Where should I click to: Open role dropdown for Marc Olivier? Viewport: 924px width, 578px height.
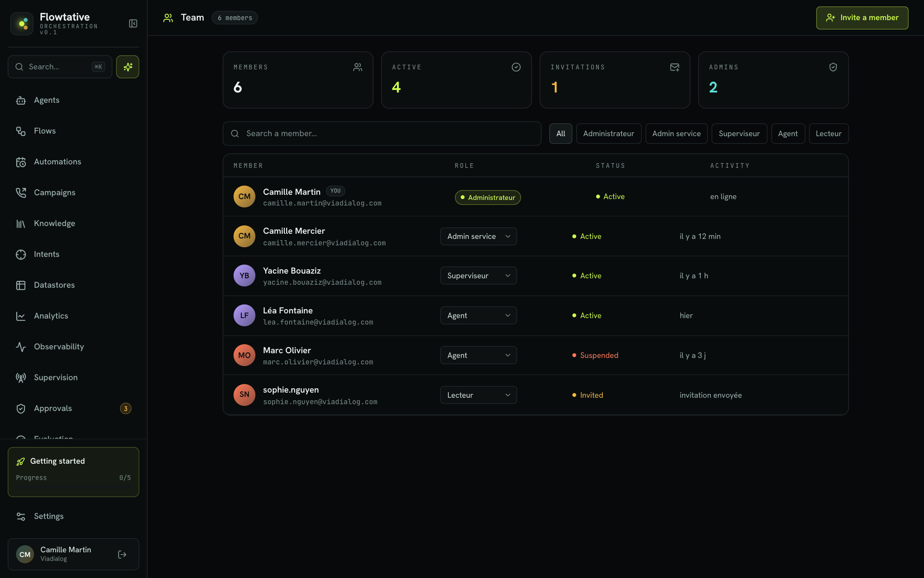[478, 355]
